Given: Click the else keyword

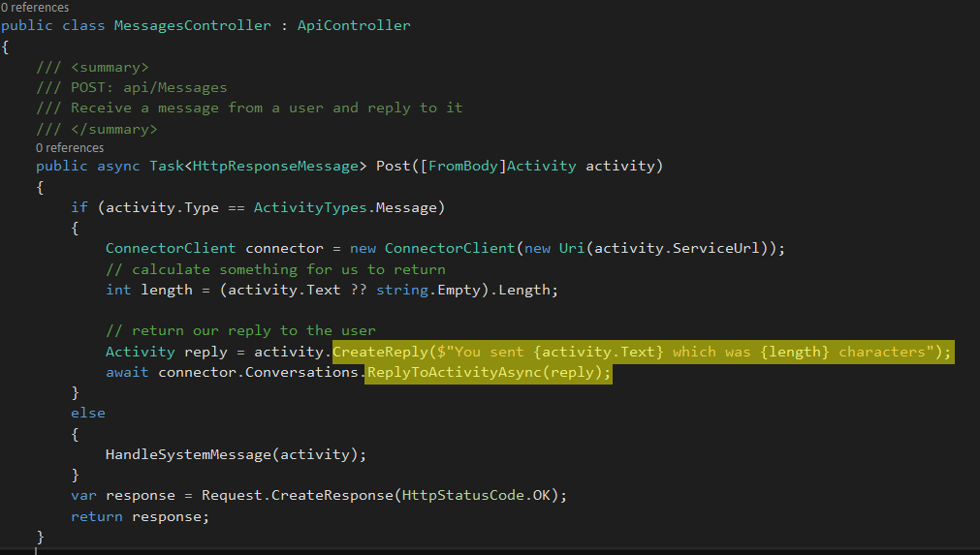Looking at the screenshot, I should tap(87, 413).
